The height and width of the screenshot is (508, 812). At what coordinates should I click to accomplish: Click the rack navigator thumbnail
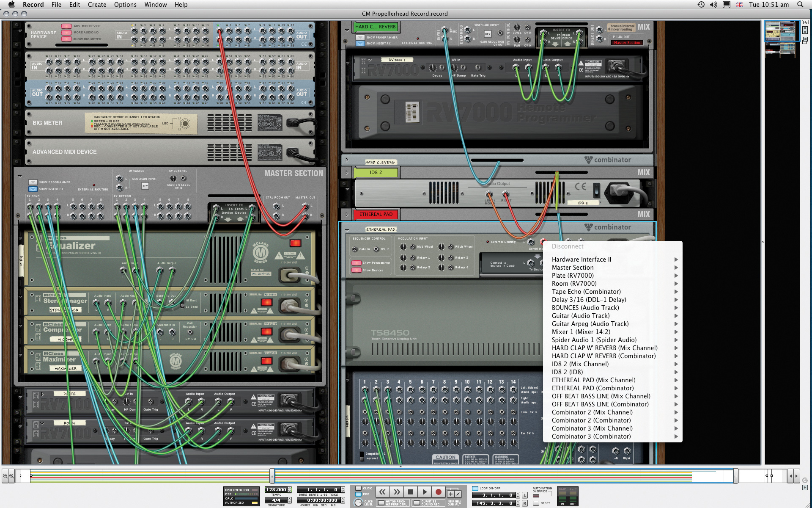[x=781, y=39]
